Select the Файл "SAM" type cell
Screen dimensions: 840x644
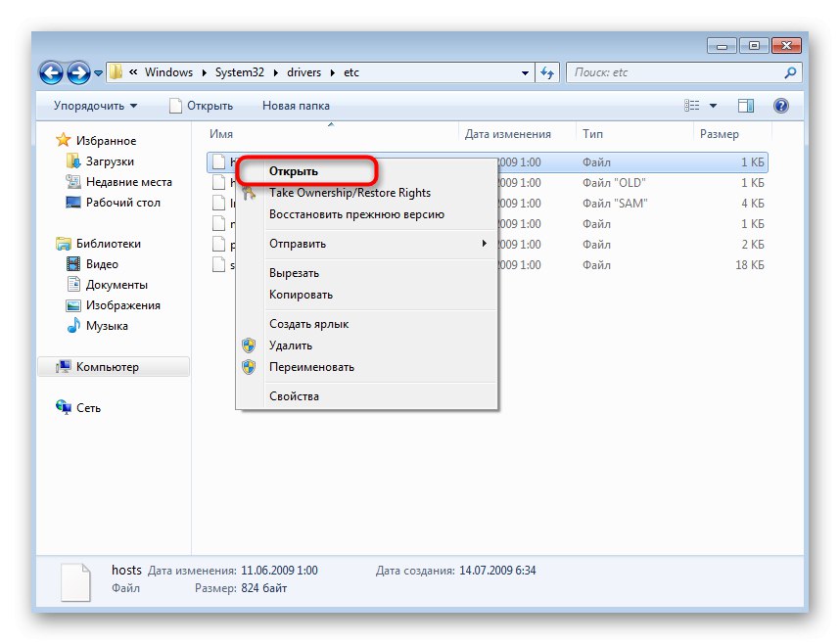click(x=615, y=204)
